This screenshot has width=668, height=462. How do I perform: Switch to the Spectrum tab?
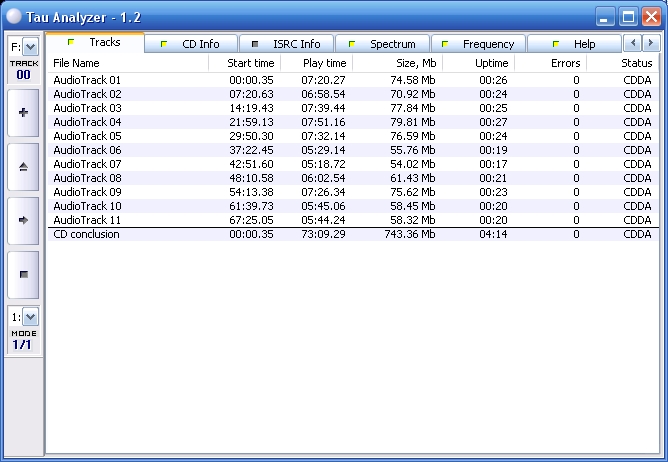[x=383, y=44]
